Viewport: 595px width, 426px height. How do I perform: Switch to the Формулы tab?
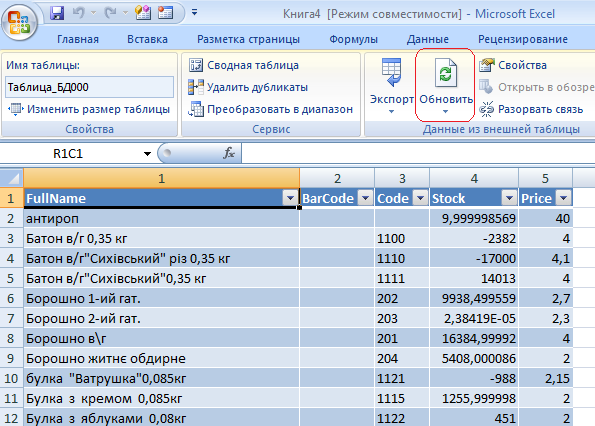pyautogui.click(x=353, y=39)
